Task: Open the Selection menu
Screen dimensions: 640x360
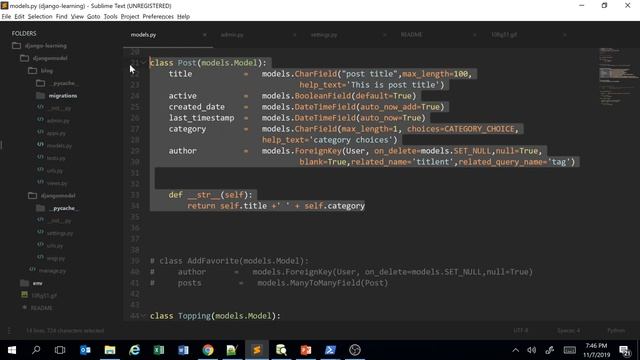Action: coord(40,16)
